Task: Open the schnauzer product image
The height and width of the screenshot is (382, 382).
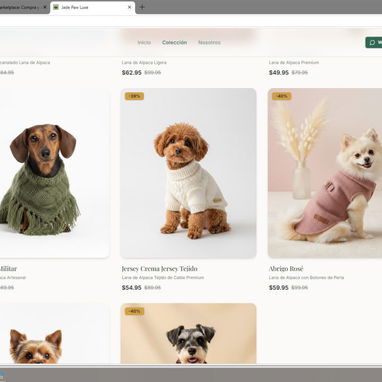Action: coord(188,333)
